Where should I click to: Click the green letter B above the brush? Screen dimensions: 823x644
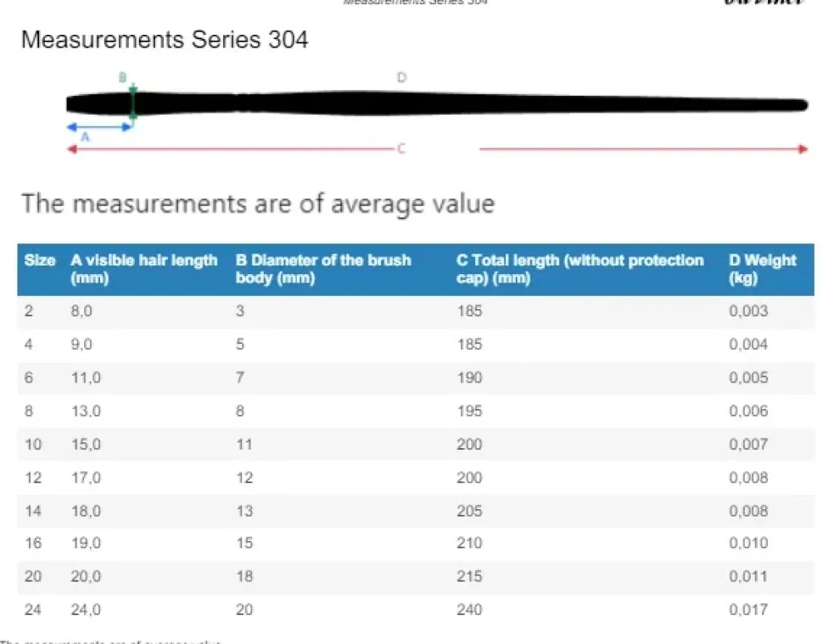point(122,78)
